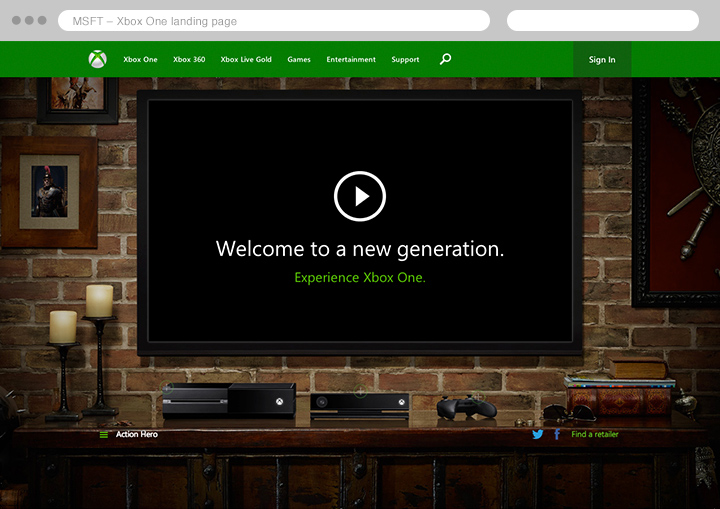The width and height of the screenshot is (720, 509).
Task: Click the hotspot on the Xbox One console
Action: (168, 387)
